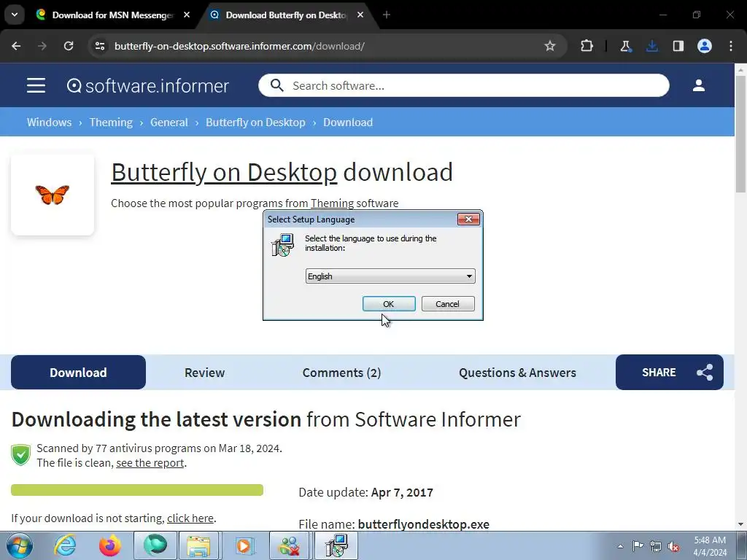Image resolution: width=747 pixels, height=560 pixels.
Task: Click the search magnifier icon
Action: (x=276, y=86)
